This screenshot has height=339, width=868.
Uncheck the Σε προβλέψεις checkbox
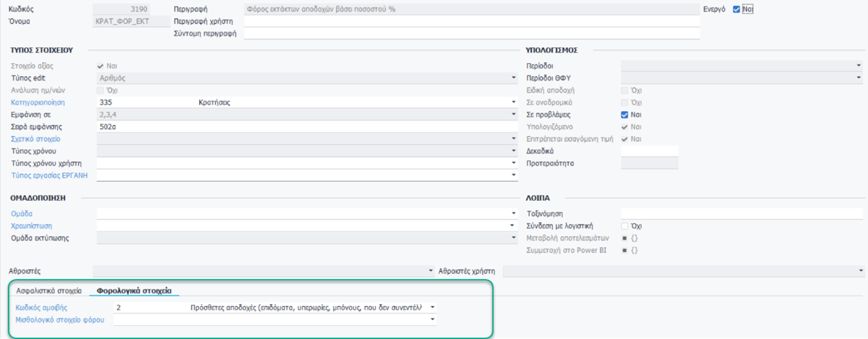(625, 115)
